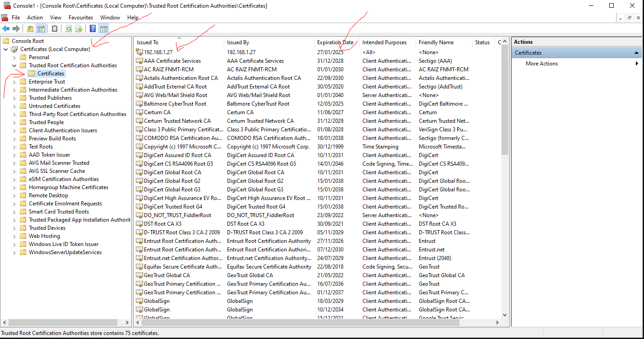
Task: Sort by the Issued To column header
Action: [x=179, y=42]
